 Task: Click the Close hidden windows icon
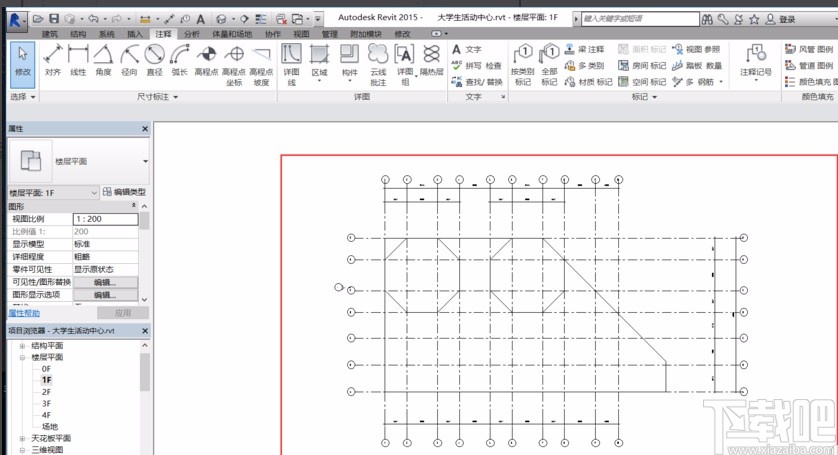pyautogui.click(x=281, y=19)
